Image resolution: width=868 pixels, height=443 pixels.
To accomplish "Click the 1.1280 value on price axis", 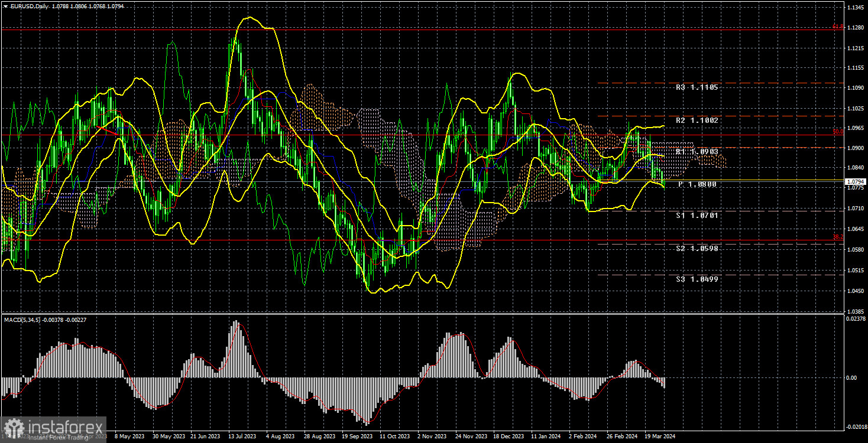I will click(x=854, y=28).
